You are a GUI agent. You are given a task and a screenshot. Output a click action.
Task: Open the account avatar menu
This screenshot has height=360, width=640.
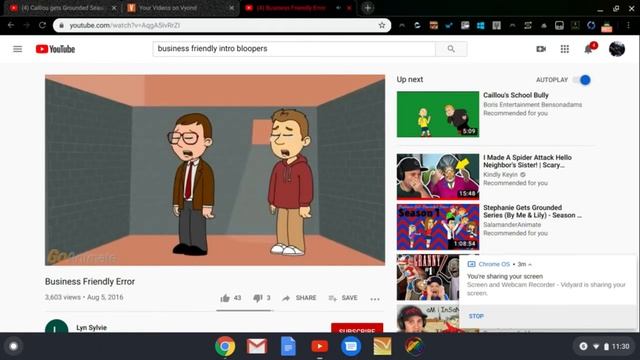click(617, 49)
